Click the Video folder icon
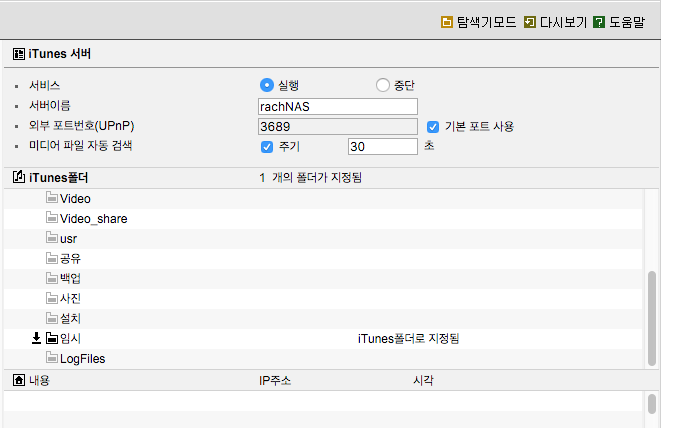 (52, 198)
